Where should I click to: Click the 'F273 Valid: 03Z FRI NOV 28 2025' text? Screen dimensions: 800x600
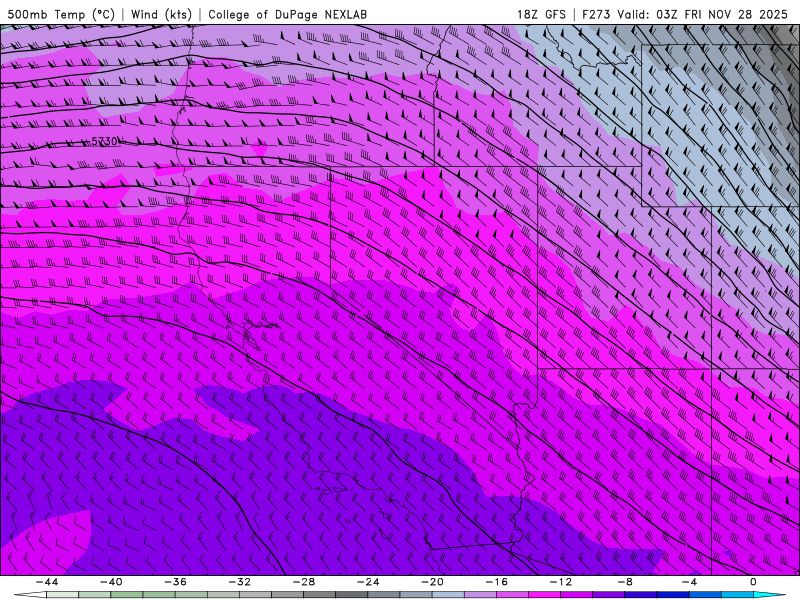[685, 14]
